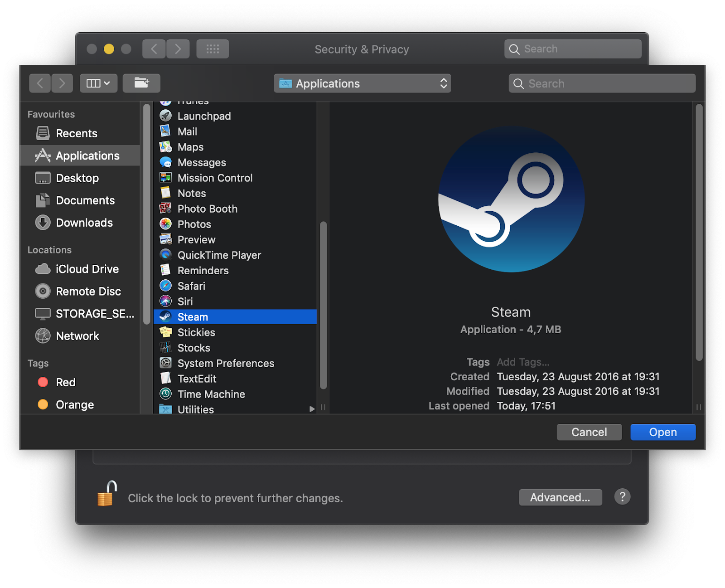Open Downloads in the sidebar

coord(84,223)
